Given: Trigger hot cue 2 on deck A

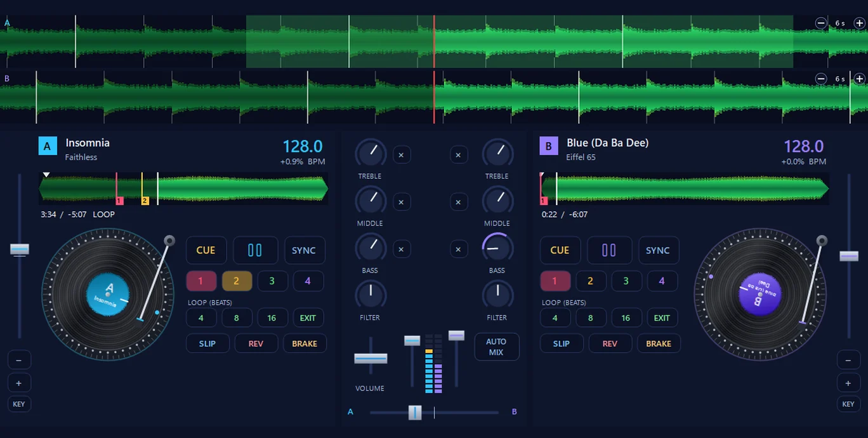Looking at the screenshot, I should [237, 281].
